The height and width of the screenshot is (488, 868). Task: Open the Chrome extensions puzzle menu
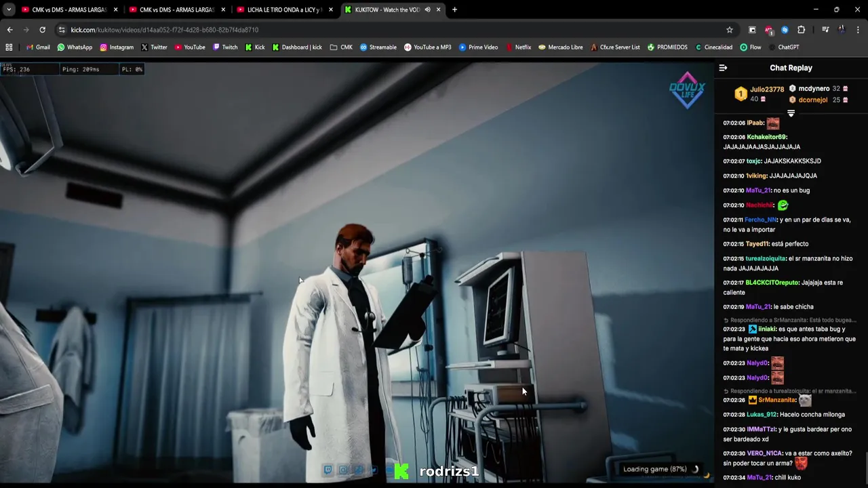tap(802, 30)
